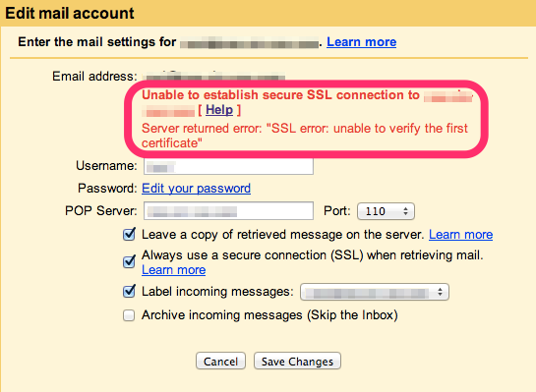Enable Archive incoming messages (Skip the Inbox)
This screenshot has width=536, height=392.
tap(129, 315)
